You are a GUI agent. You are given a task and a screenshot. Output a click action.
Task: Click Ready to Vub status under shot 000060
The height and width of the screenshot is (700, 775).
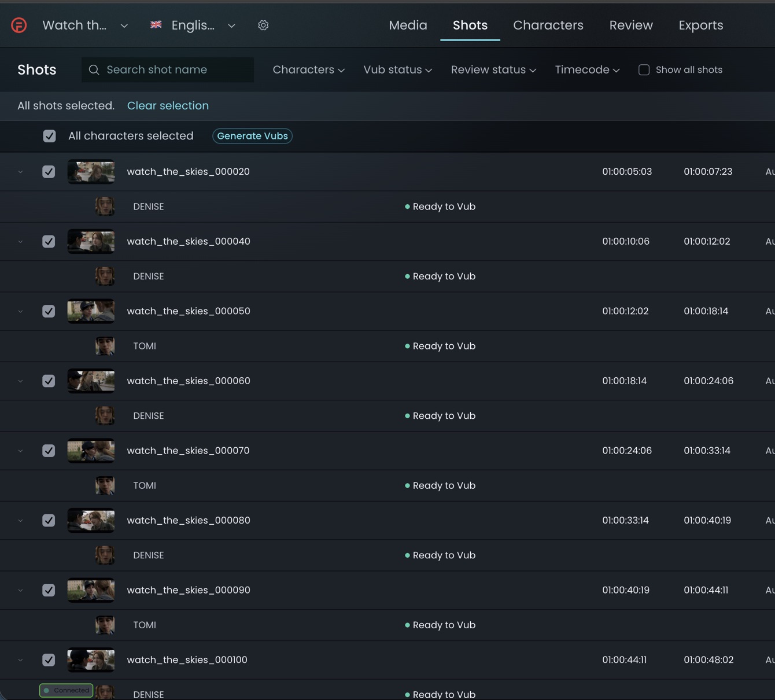pos(440,416)
